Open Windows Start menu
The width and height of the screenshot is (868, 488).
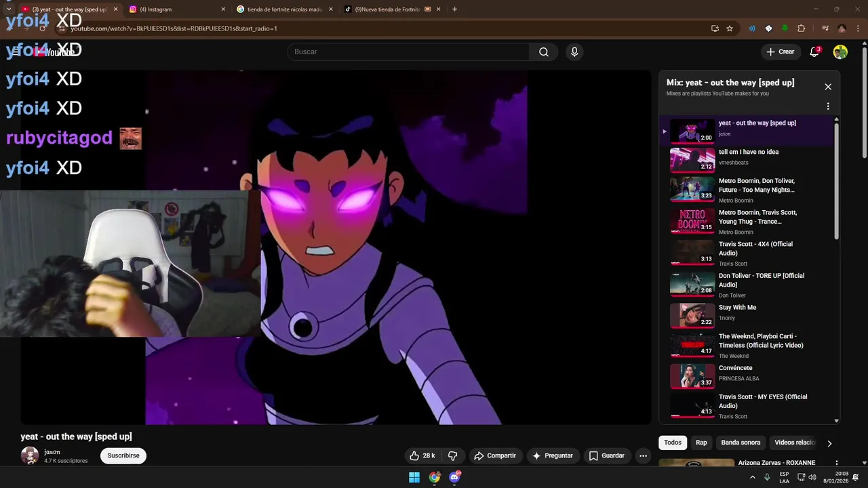point(414,477)
